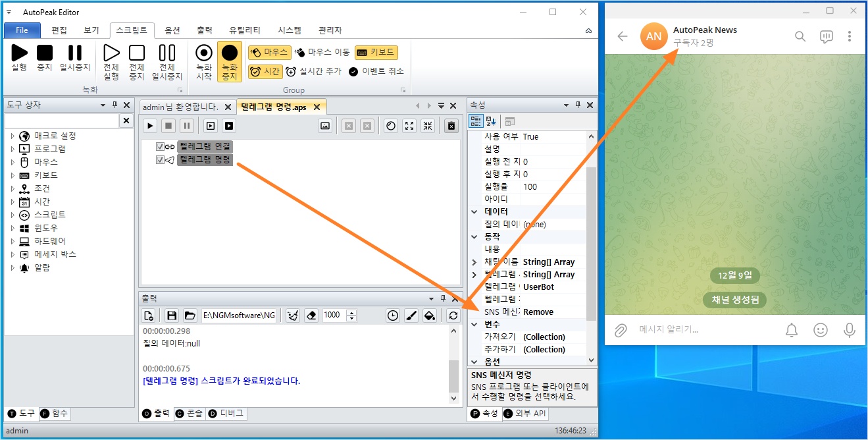Image resolution: width=868 pixels, height=440 pixels.
Task: Click 실시간 추가 in Group section
Action: pos(314,71)
